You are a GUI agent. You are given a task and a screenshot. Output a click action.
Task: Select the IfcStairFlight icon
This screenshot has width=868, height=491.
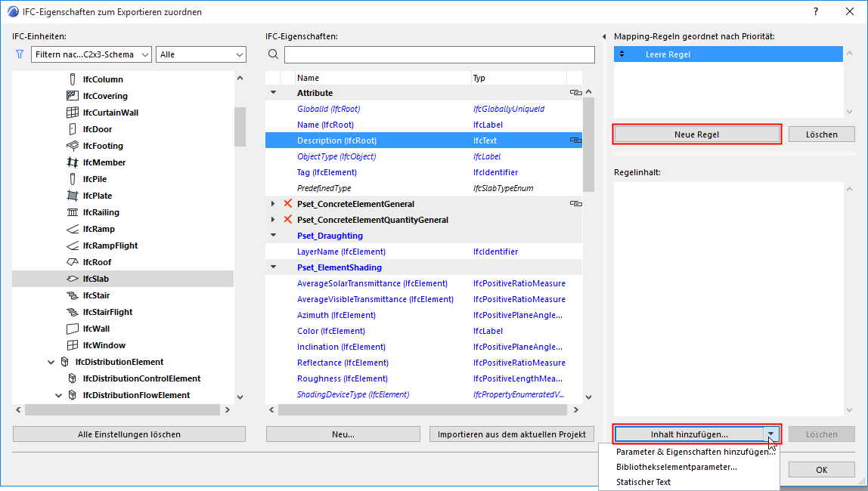pyautogui.click(x=73, y=311)
